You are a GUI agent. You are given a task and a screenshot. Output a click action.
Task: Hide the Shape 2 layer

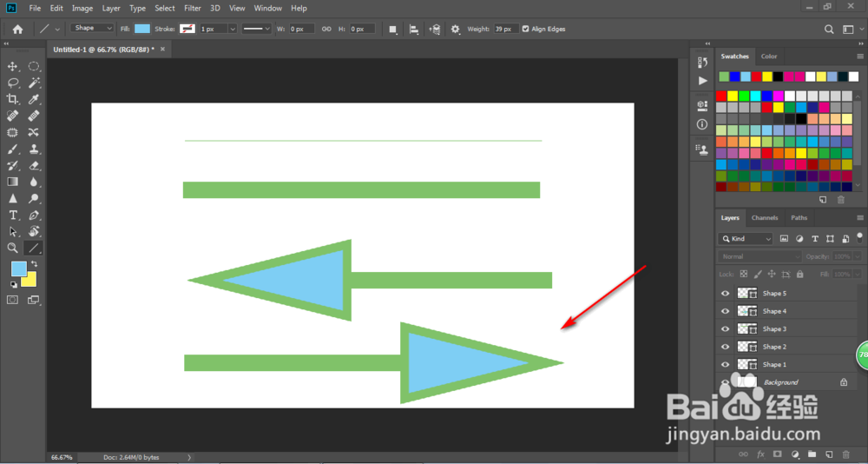point(725,347)
